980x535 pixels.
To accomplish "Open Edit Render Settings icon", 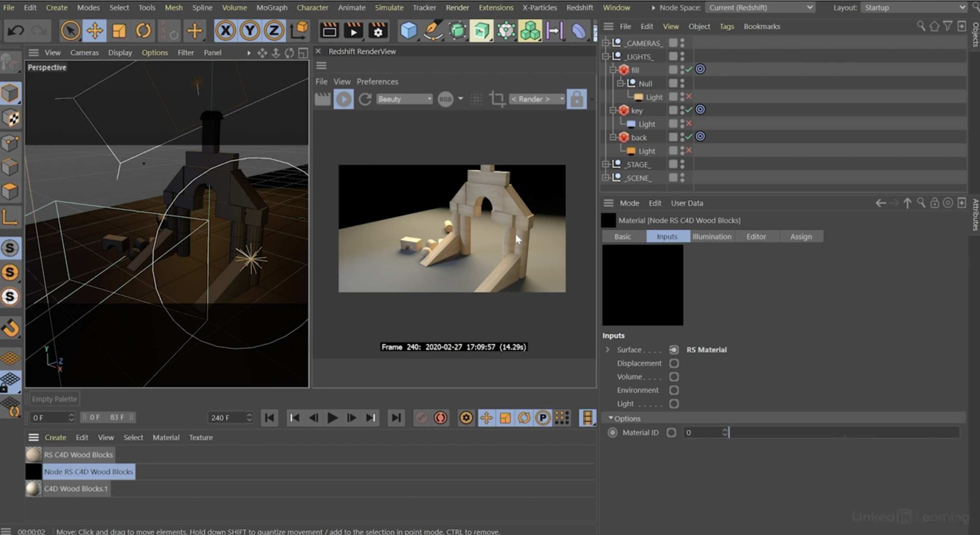I will click(378, 30).
